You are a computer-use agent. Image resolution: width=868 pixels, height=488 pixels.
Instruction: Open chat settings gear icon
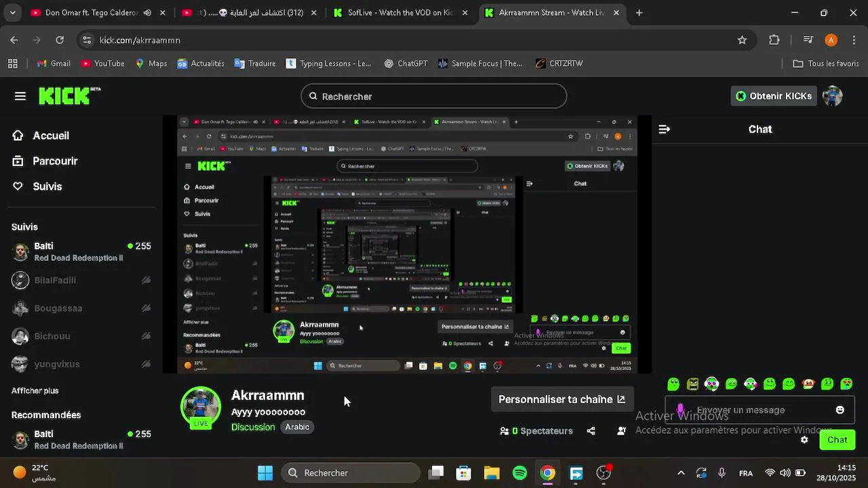(x=804, y=440)
